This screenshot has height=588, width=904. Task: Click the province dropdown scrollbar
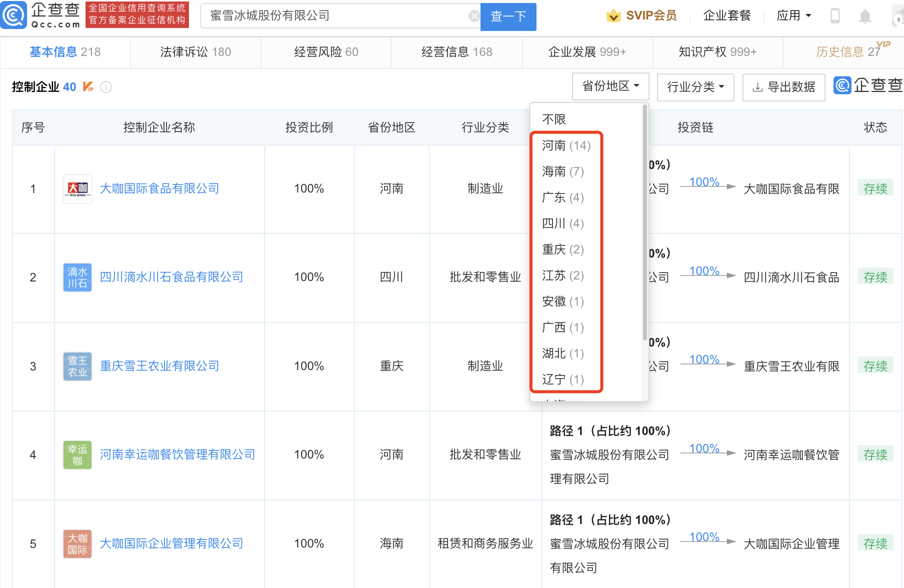pos(645,222)
